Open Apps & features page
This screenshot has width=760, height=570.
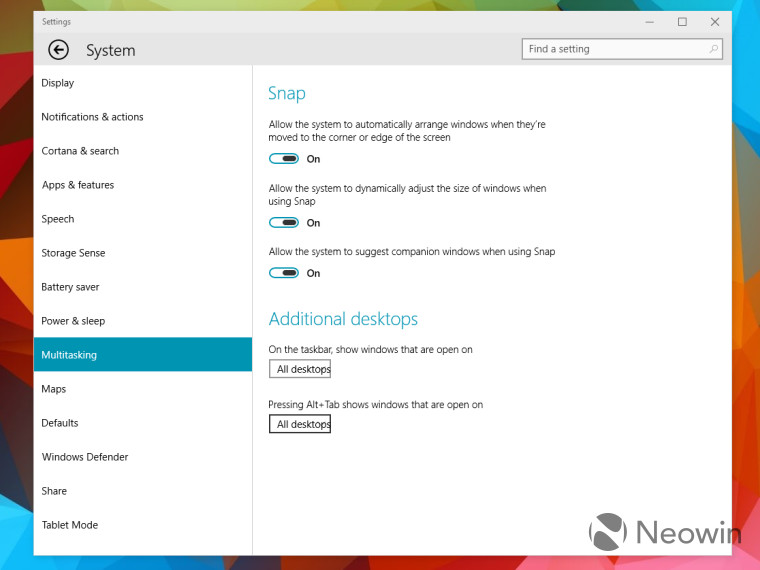pyautogui.click(x=78, y=185)
